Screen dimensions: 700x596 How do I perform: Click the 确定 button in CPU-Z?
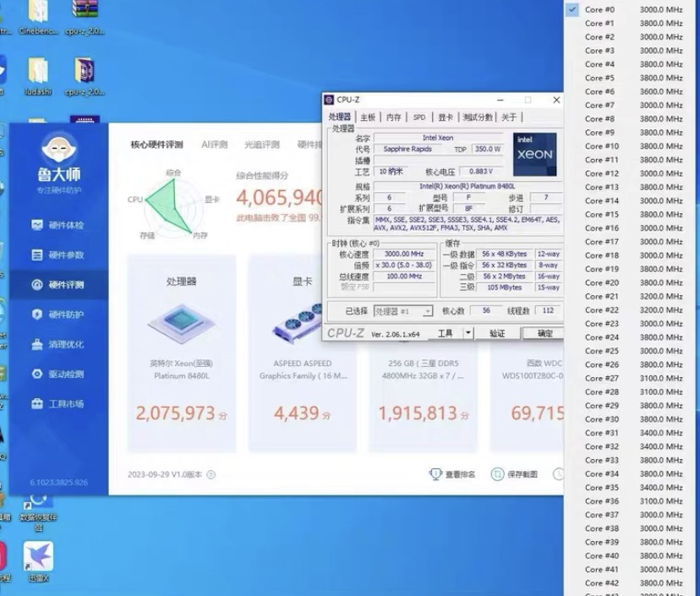coord(544,333)
